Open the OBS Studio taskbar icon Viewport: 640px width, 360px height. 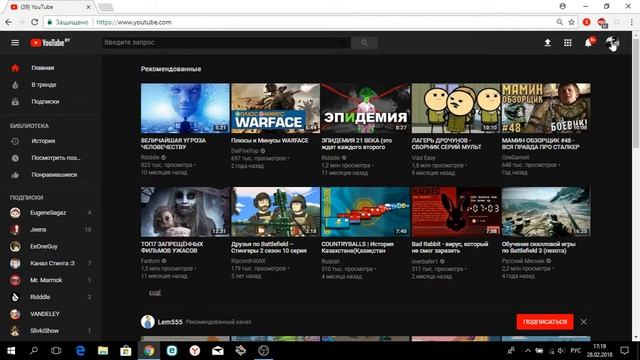pos(263,351)
